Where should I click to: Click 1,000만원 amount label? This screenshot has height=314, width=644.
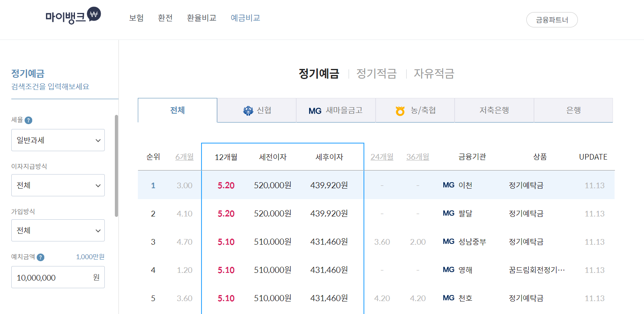[x=90, y=257]
